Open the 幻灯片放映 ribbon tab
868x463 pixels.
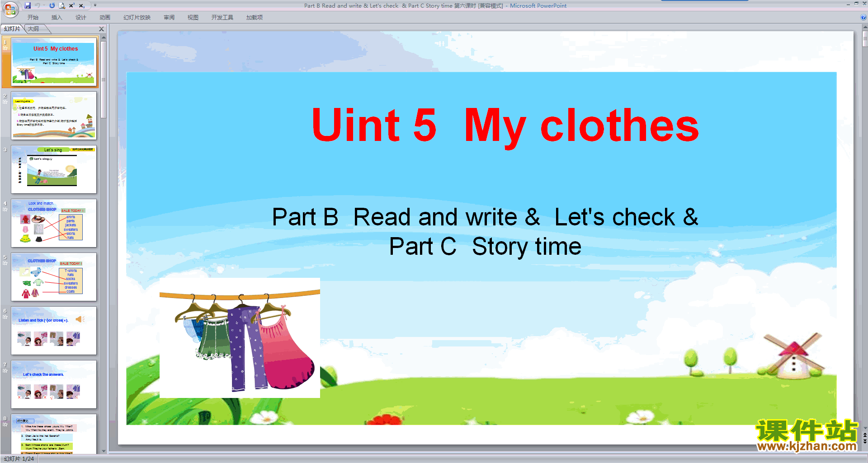[137, 18]
